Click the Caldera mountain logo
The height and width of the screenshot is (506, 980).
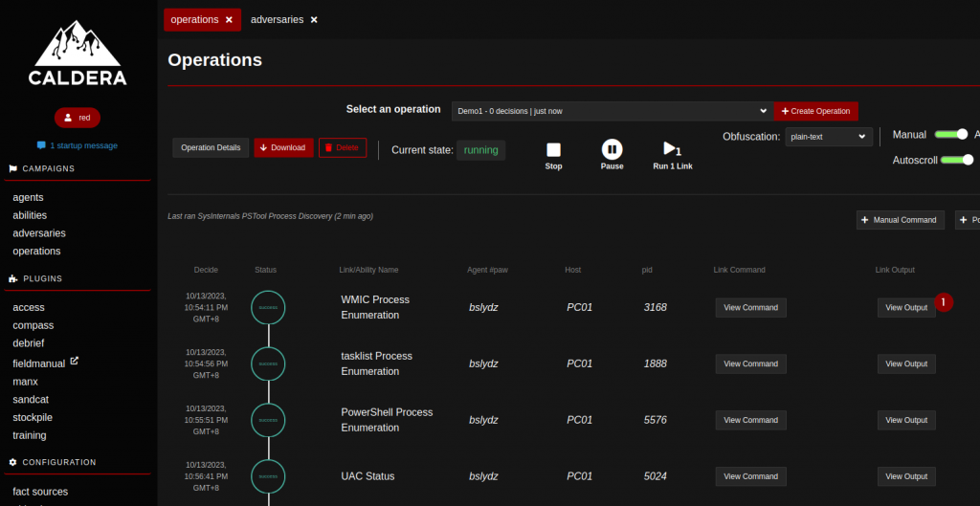click(x=78, y=53)
